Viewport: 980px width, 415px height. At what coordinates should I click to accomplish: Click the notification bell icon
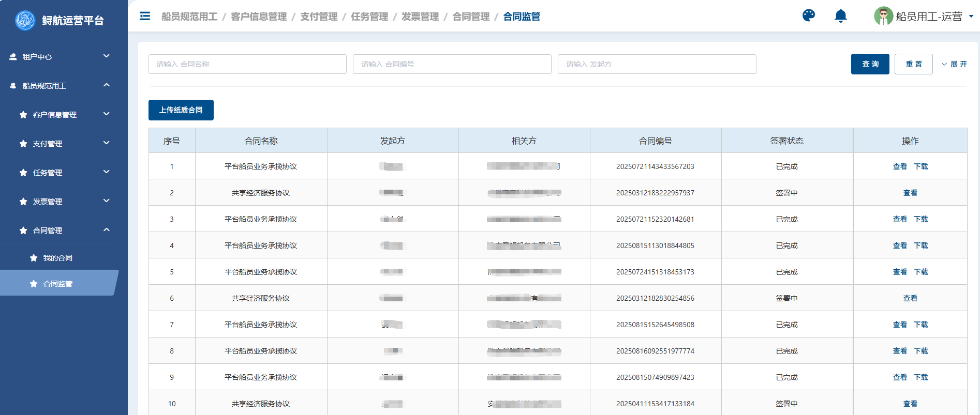point(840,16)
